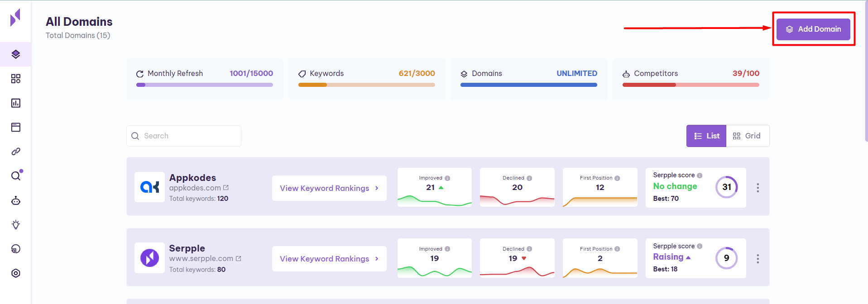Viewport: 868px width, 304px height.
Task: Click the Appkodes score circle showing 31
Action: click(727, 187)
